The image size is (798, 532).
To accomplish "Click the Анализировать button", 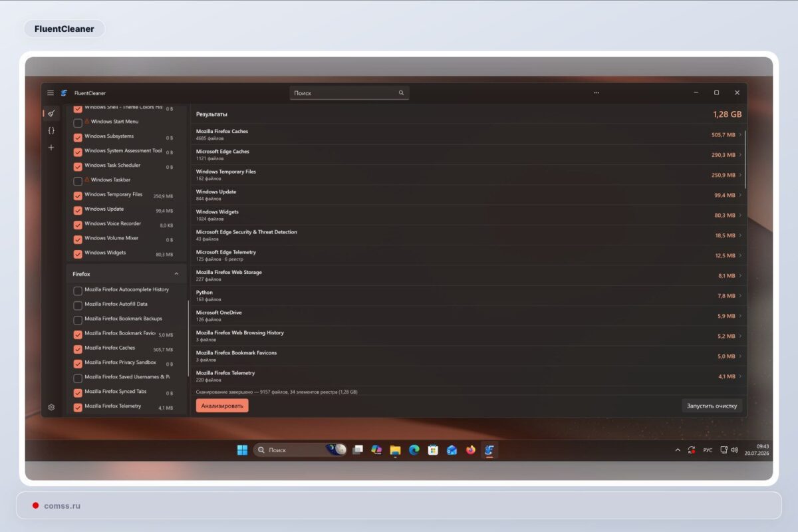I will tap(222, 406).
